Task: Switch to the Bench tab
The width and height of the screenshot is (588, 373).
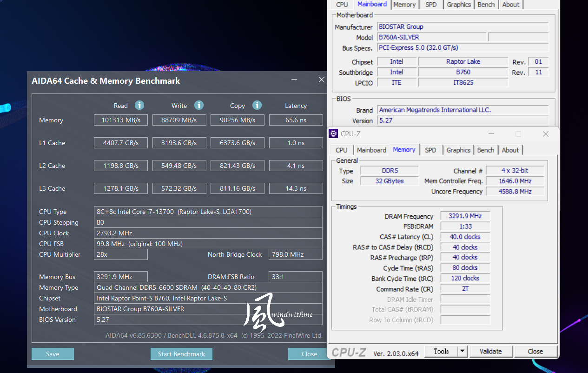Action: [x=485, y=150]
